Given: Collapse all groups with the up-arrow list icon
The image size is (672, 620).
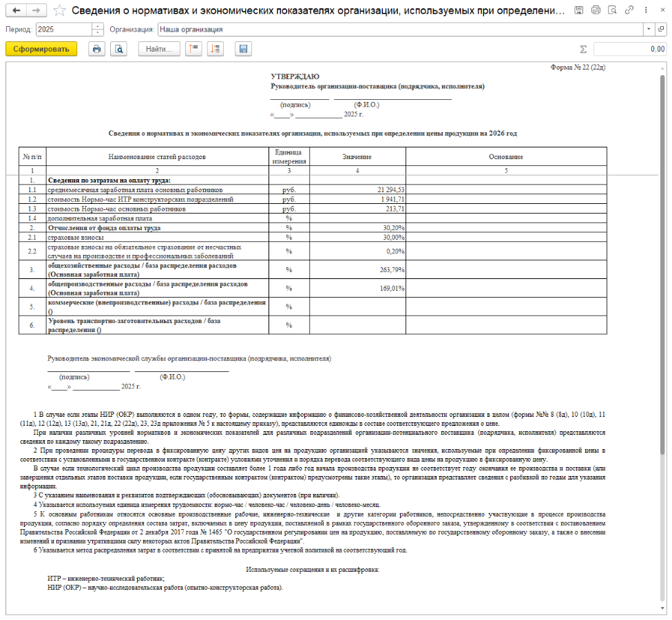Looking at the screenshot, I should pyautogui.click(x=193, y=49).
